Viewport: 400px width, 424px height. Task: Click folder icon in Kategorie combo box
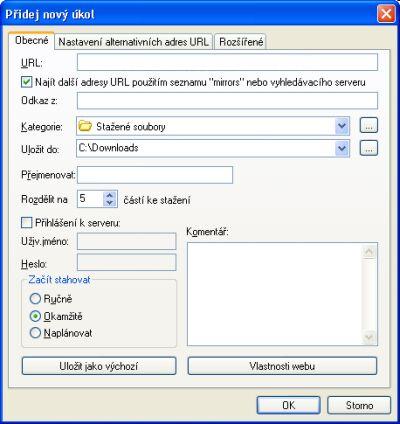click(85, 126)
